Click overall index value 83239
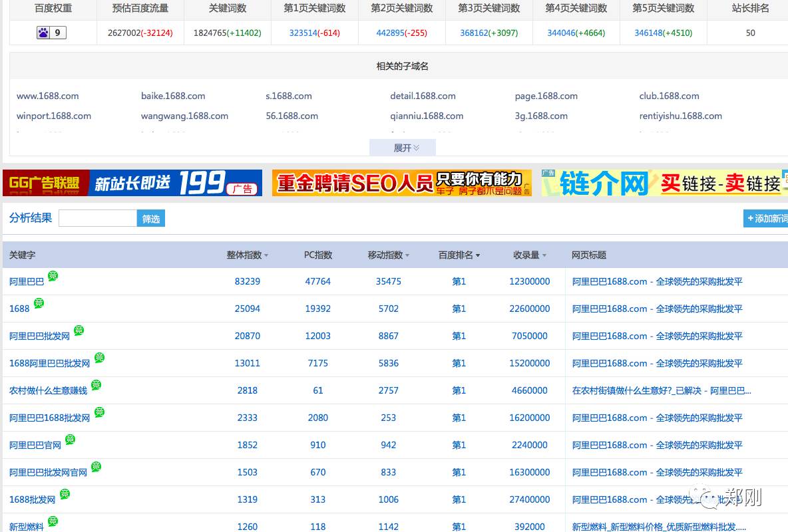The height and width of the screenshot is (532, 788). click(248, 281)
